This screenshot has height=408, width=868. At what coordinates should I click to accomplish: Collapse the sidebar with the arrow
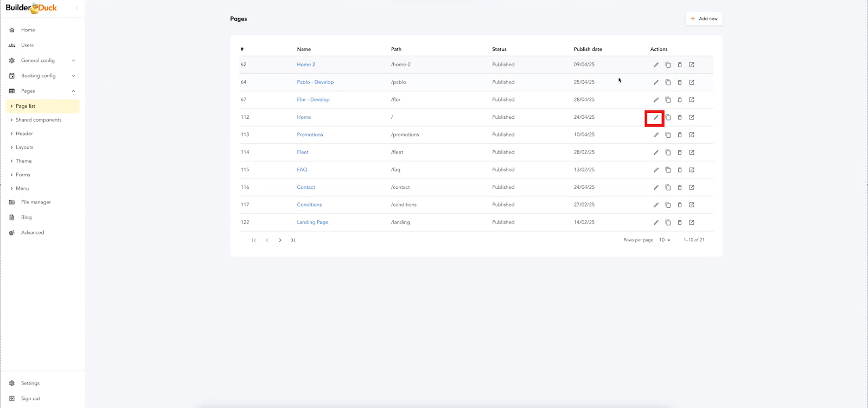[76, 8]
